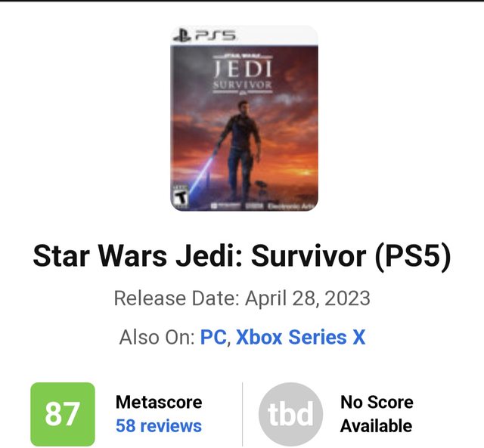The image size is (484, 448).
Task: Click the grey tbd user score circle
Action: pyautogui.click(x=290, y=414)
